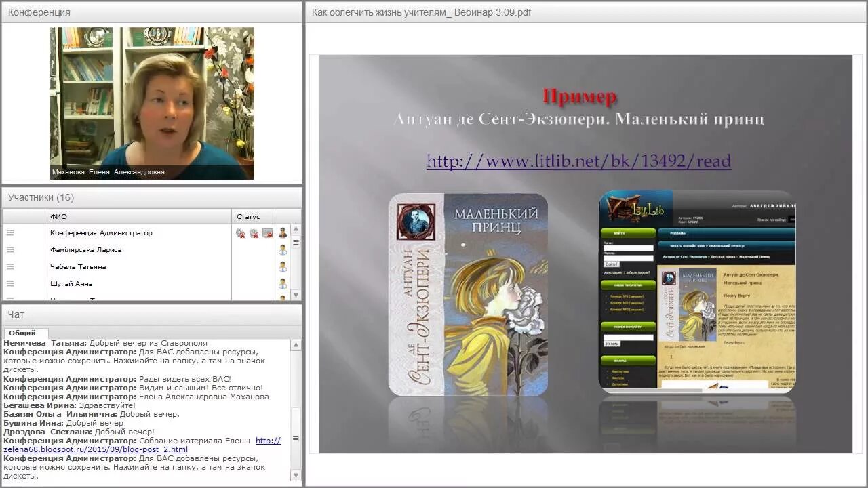868x488 pixels.
Task: Click chat scrollbar down arrow
Action: point(296,476)
